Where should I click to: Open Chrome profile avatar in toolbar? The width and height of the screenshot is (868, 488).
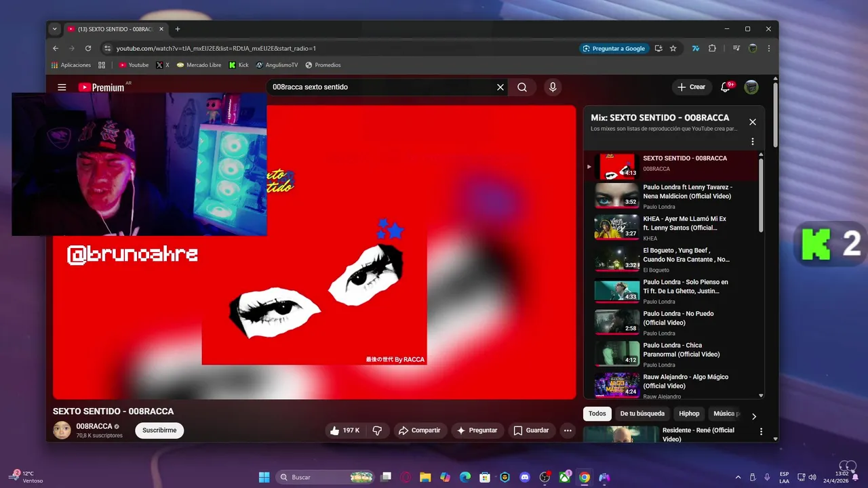tap(753, 48)
